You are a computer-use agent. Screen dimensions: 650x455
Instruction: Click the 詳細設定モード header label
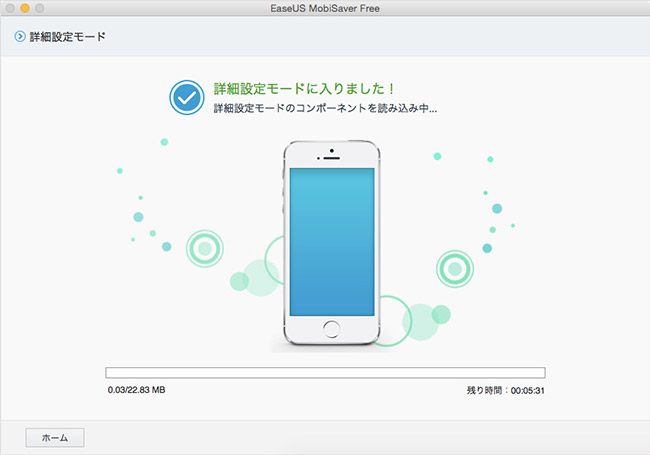[x=67, y=37]
